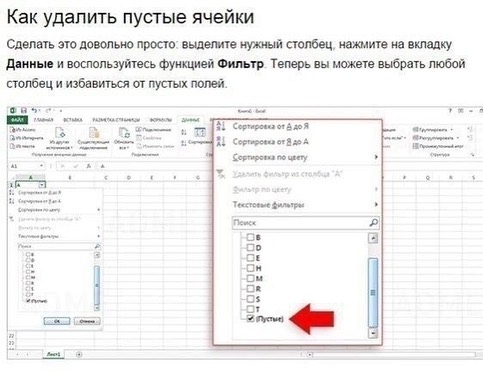Select the 'Лист1' sheet tab
The height and width of the screenshot is (386, 483).
point(53,354)
